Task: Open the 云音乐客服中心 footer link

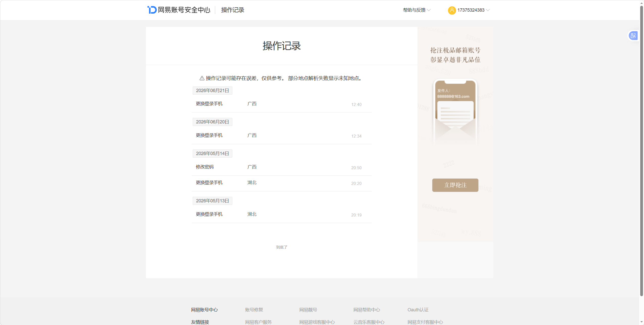Action: (x=369, y=322)
